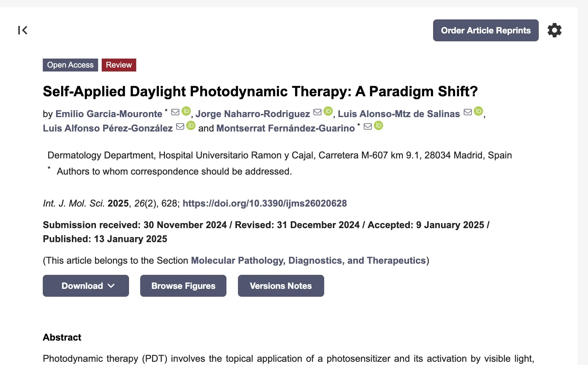
Task: Click Order Article Reprints button
Action: pyautogui.click(x=486, y=31)
